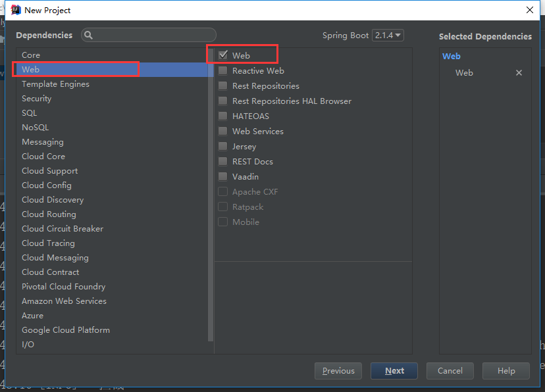This screenshot has height=392, width=545.
Task: Enable the Reactive Web checkbox
Action: (222, 71)
